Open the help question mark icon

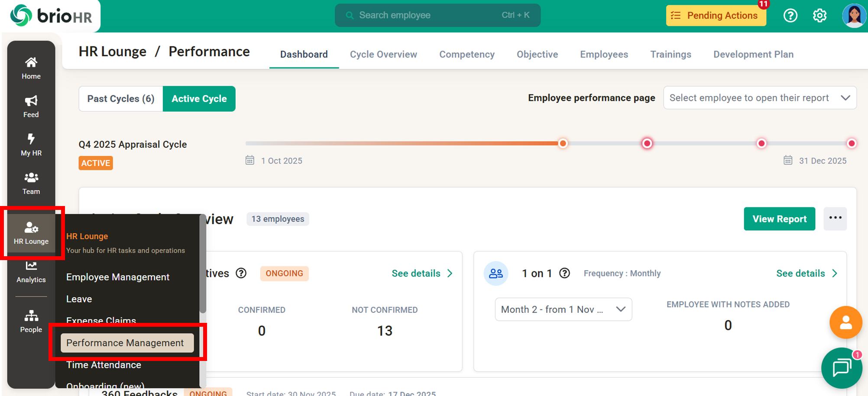coord(790,16)
